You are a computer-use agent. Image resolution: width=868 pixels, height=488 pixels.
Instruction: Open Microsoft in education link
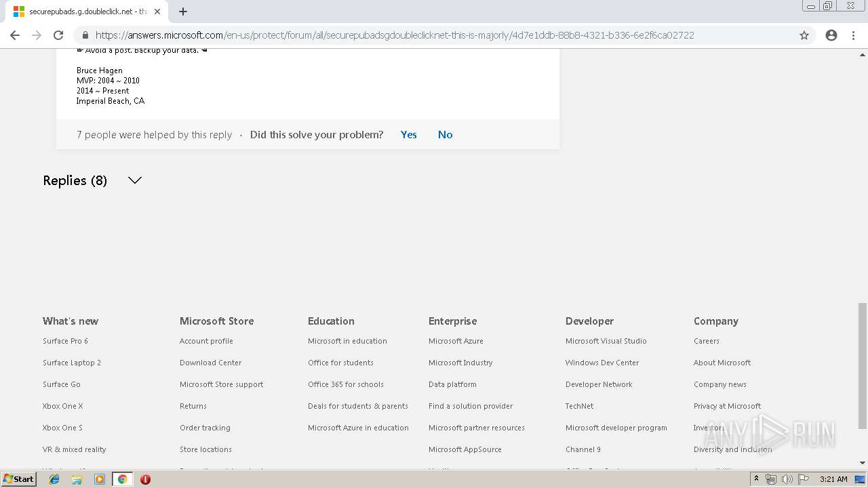click(x=347, y=341)
